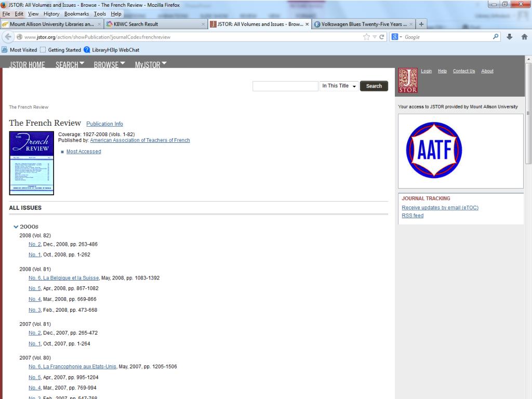Open the History menu

point(51,14)
